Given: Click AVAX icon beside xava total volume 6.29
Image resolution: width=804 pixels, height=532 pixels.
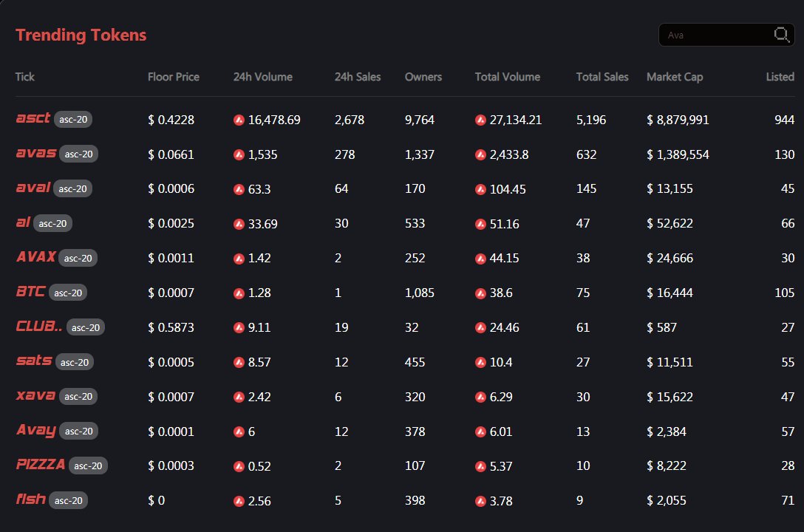Looking at the screenshot, I should click(x=480, y=397).
